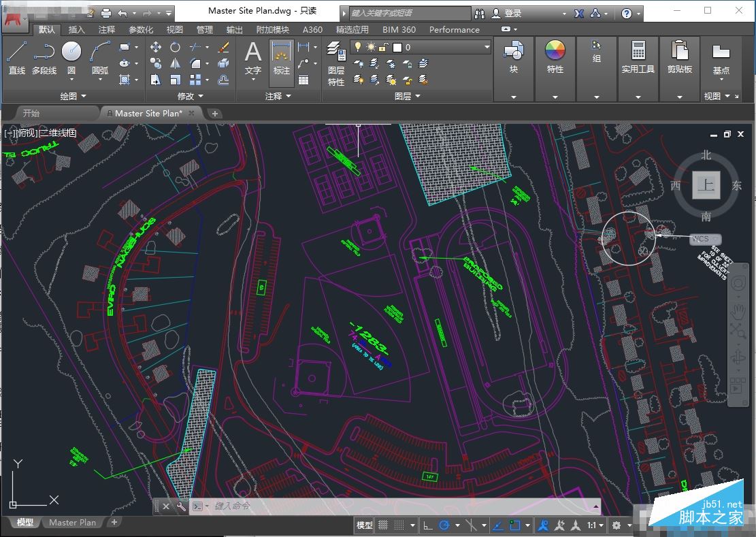Click the Sign In (登录) button
The width and height of the screenshot is (756, 537).
click(512, 13)
